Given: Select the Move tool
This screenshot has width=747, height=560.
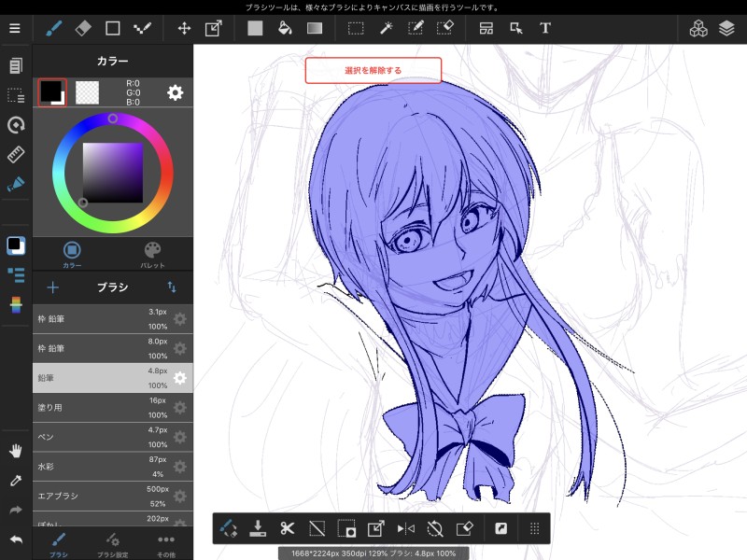Looking at the screenshot, I should pyautogui.click(x=184, y=28).
